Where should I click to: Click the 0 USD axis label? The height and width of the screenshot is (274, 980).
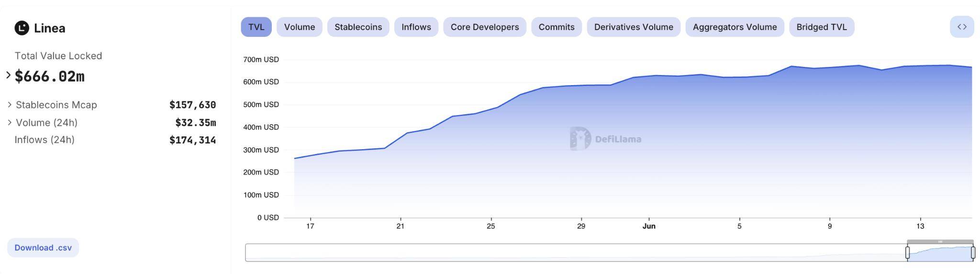tap(268, 218)
